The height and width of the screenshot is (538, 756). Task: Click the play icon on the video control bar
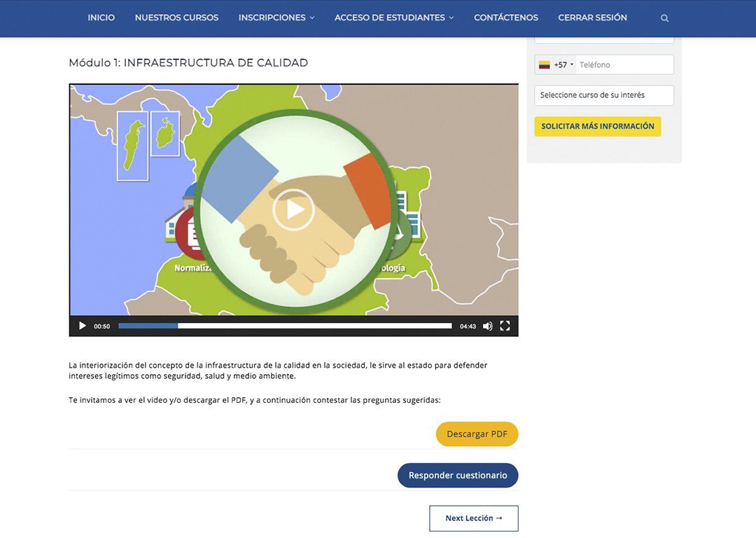pos(82,325)
